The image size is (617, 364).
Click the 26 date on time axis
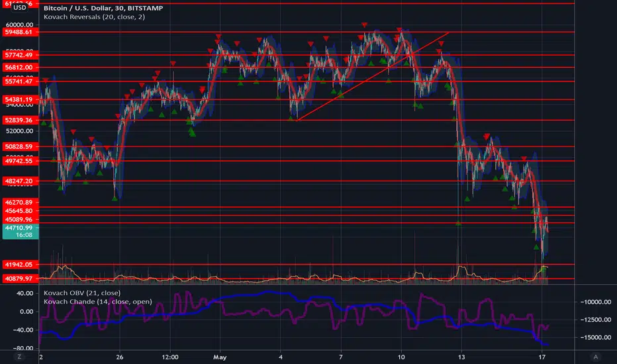[120, 357]
